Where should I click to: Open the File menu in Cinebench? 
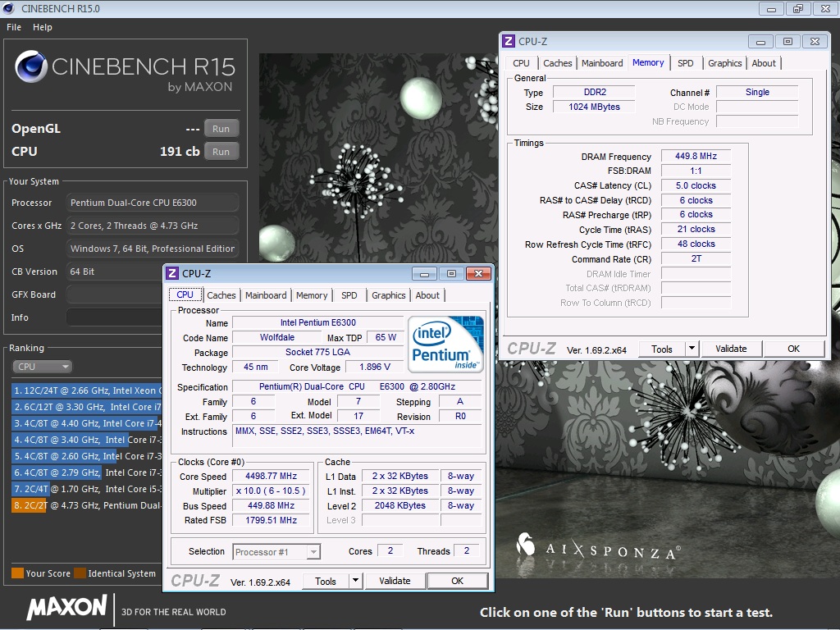click(14, 27)
